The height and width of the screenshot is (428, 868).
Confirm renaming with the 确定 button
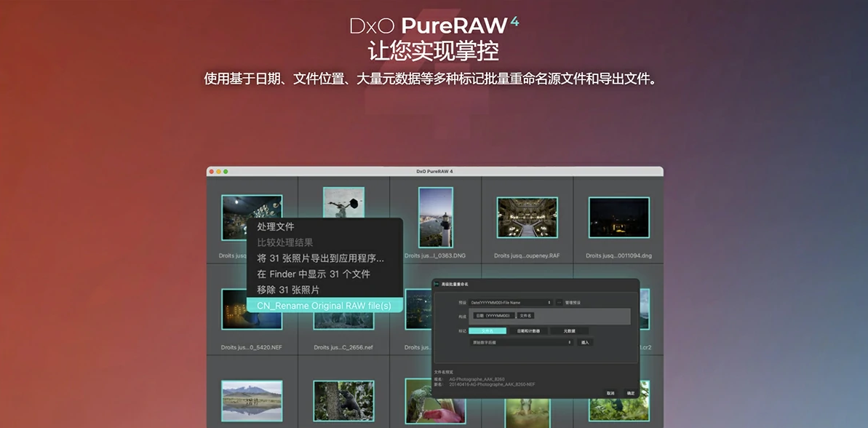pyautogui.click(x=631, y=392)
